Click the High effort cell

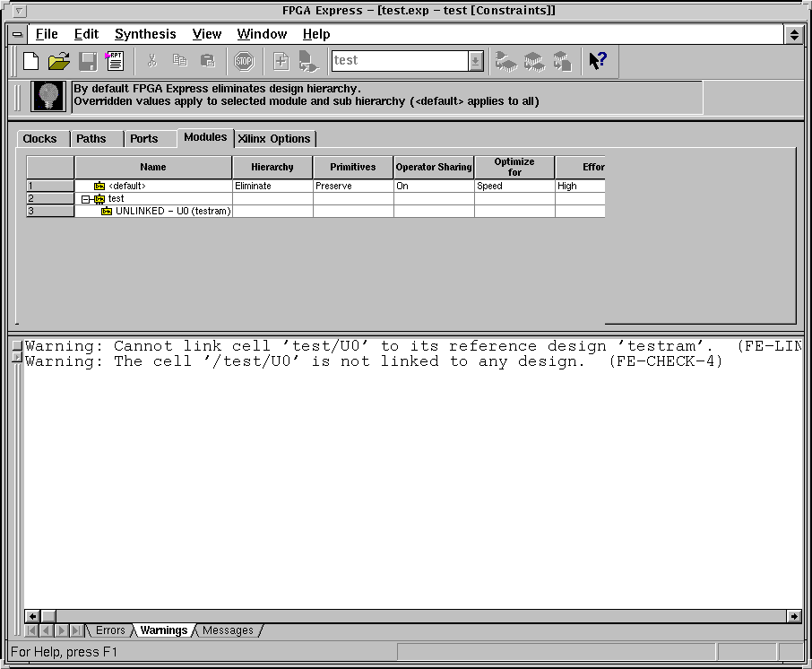580,186
